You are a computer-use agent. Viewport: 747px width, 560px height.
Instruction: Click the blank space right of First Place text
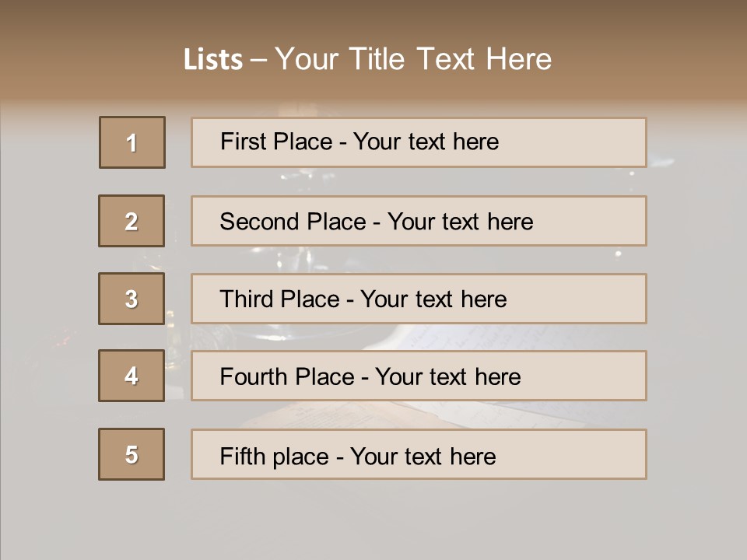pyautogui.click(x=576, y=142)
